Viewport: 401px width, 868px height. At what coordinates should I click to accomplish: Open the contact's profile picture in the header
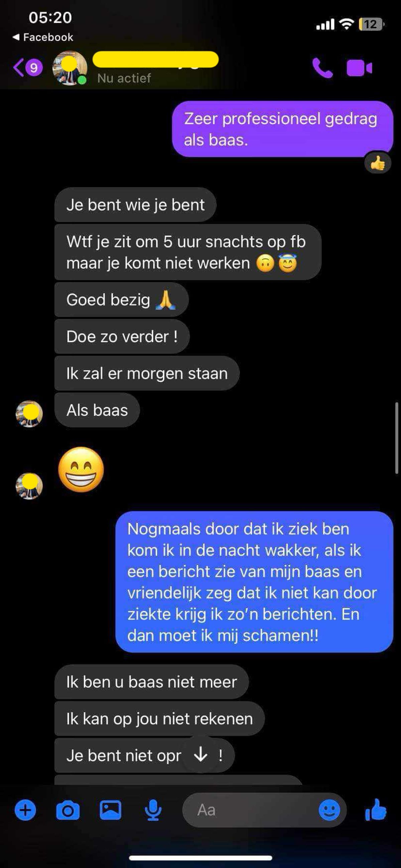pyautogui.click(x=70, y=68)
